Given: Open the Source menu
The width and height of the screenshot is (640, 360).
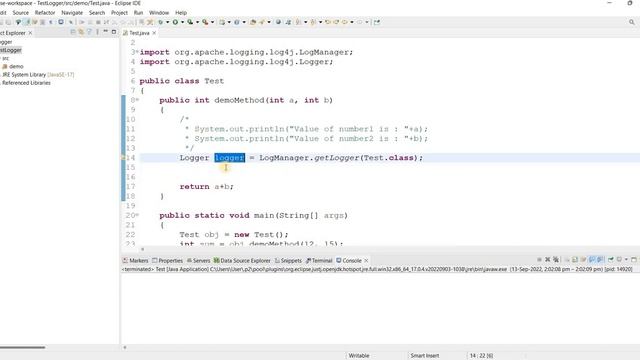Looking at the screenshot, I should (20, 13).
